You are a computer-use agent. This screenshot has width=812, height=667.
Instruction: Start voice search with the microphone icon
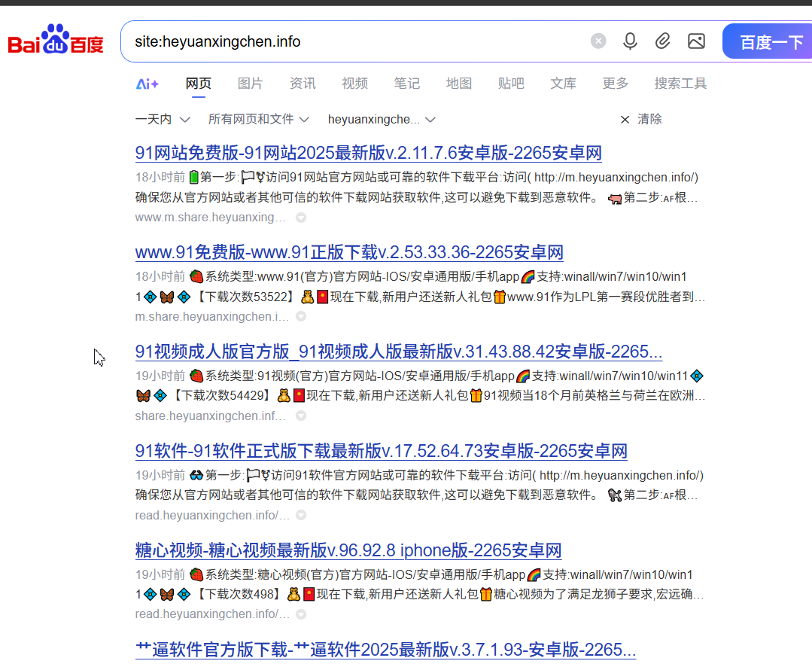click(x=631, y=41)
